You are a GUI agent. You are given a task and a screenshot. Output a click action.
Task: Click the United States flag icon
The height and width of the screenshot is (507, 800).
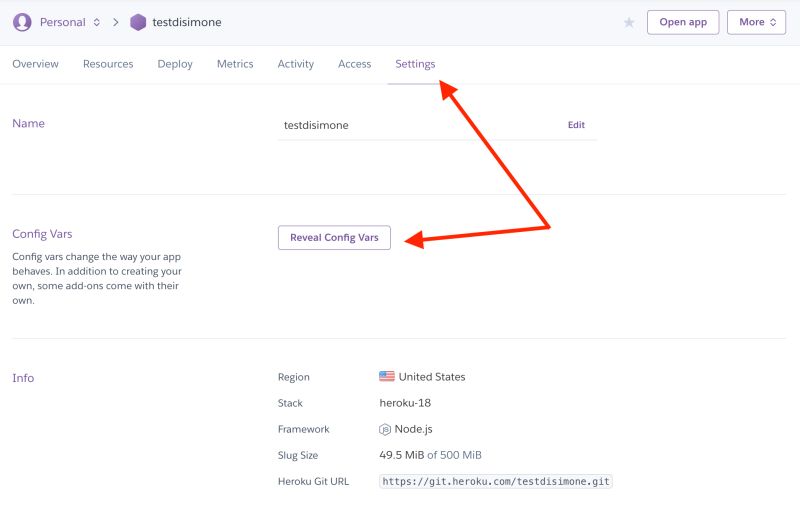387,376
